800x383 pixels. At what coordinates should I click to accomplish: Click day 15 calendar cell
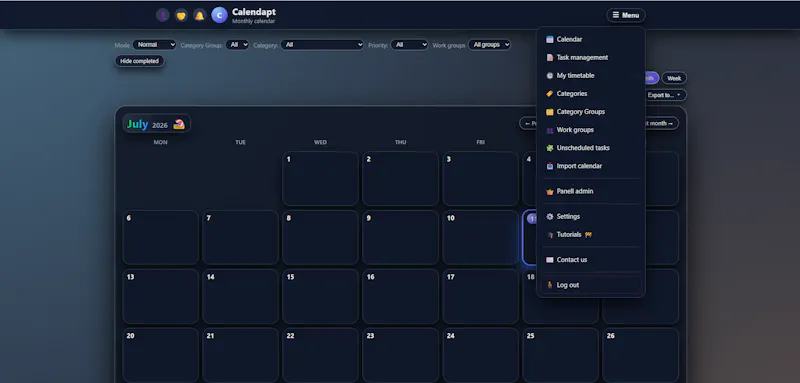[x=320, y=296]
